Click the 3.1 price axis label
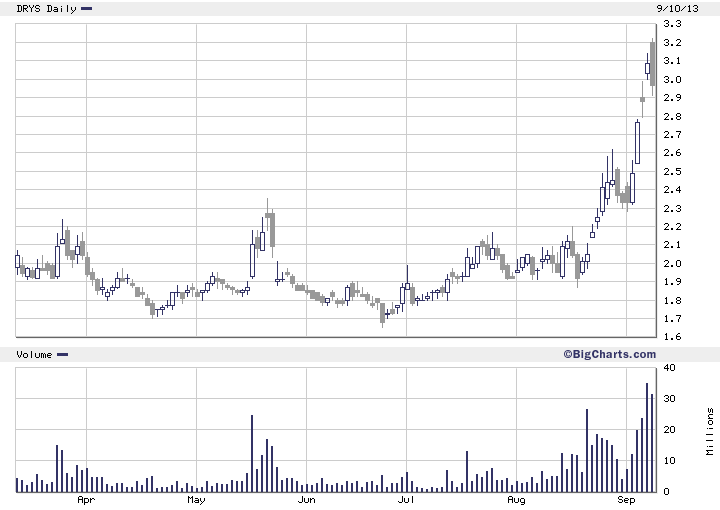The height and width of the screenshot is (510, 720). click(x=672, y=61)
